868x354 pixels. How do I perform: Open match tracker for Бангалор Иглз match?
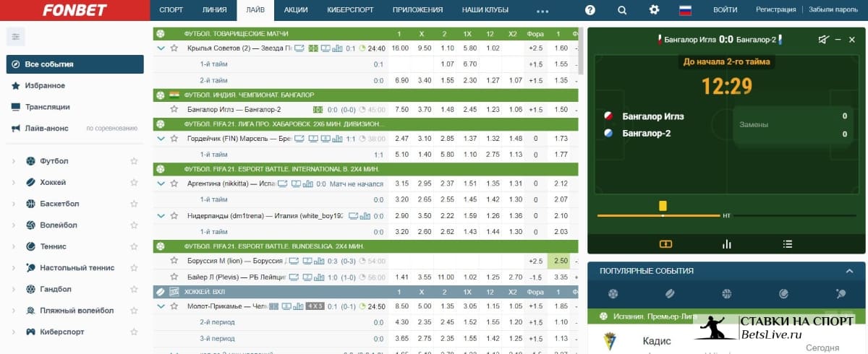pyautogui.click(x=317, y=110)
